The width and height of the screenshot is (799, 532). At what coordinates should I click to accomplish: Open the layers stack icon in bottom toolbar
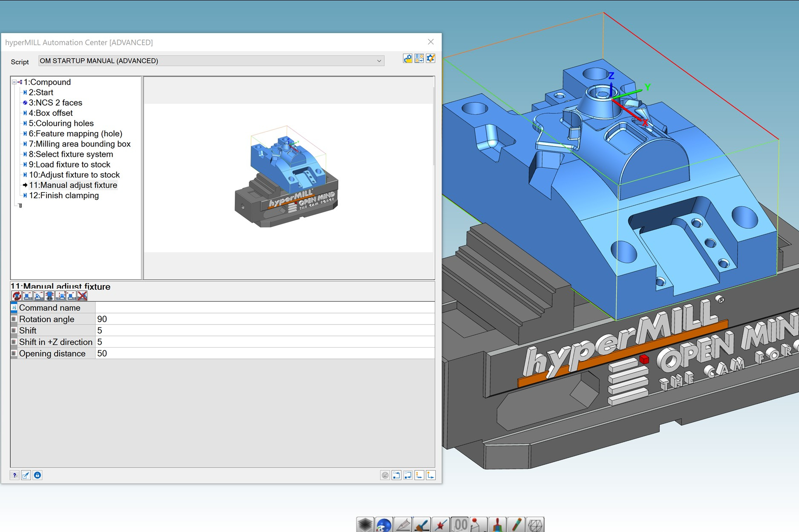point(365,524)
